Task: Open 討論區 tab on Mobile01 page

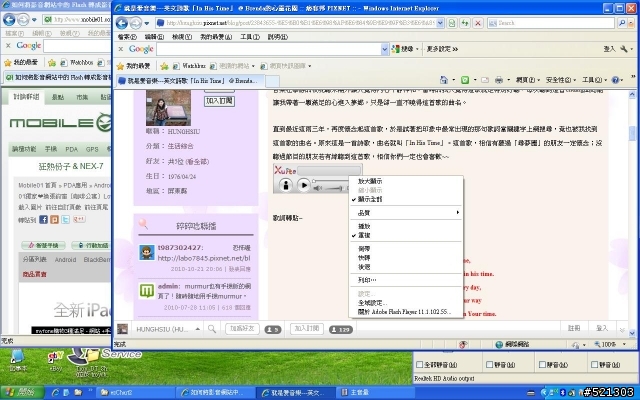Action: (x=26, y=97)
